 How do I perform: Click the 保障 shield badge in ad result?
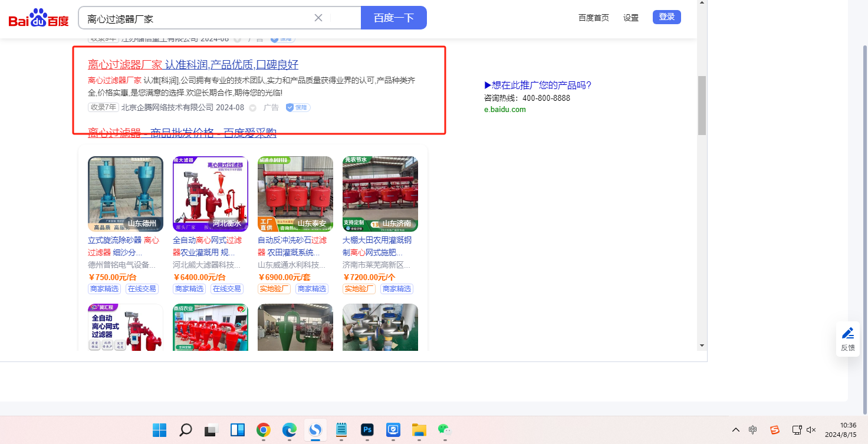[298, 107]
